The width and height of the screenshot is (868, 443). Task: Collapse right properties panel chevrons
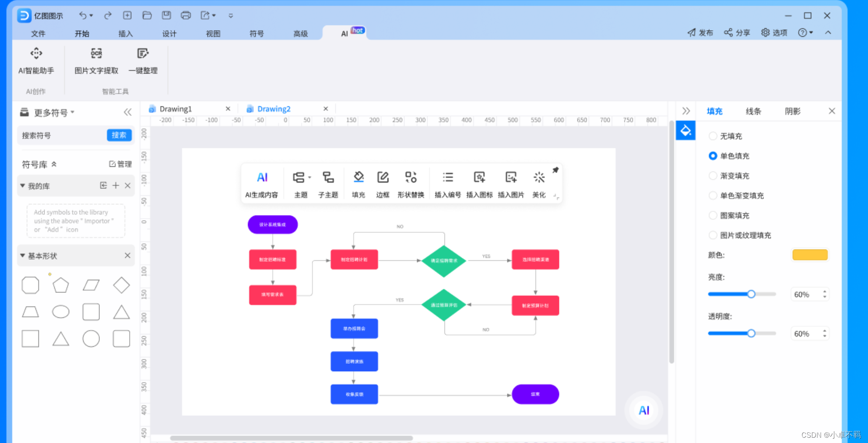click(x=686, y=111)
